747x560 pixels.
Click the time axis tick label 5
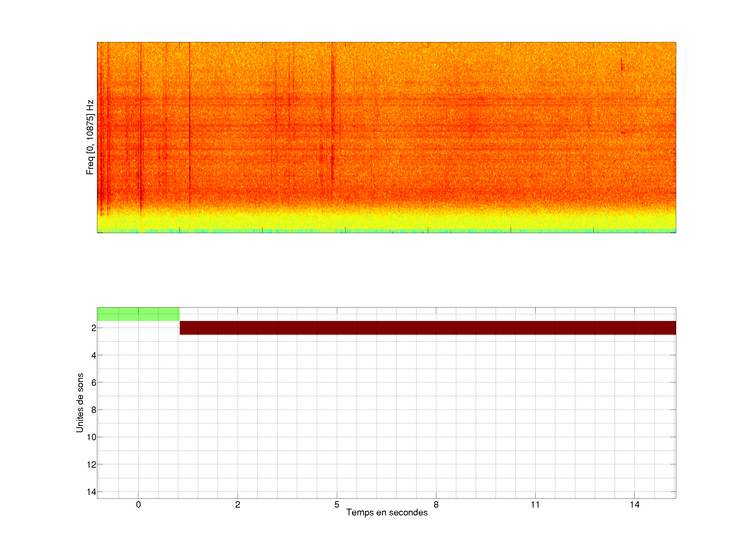(x=337, y=505)
